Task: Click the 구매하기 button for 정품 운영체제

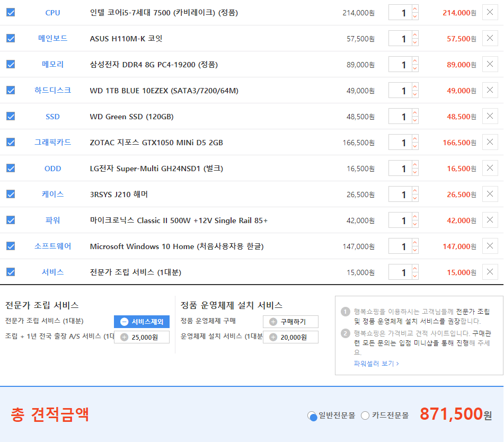Action: point(290,322)
